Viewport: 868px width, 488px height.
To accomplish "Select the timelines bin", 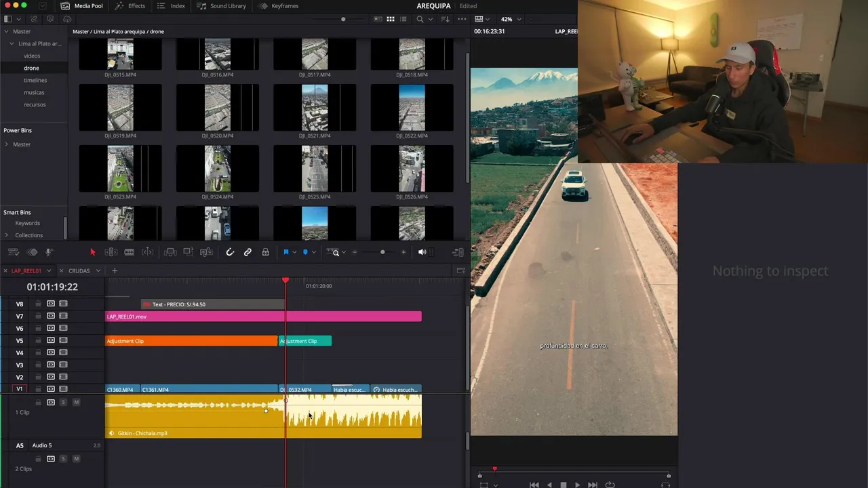I will pyautogui.click(x=35, y=80).
